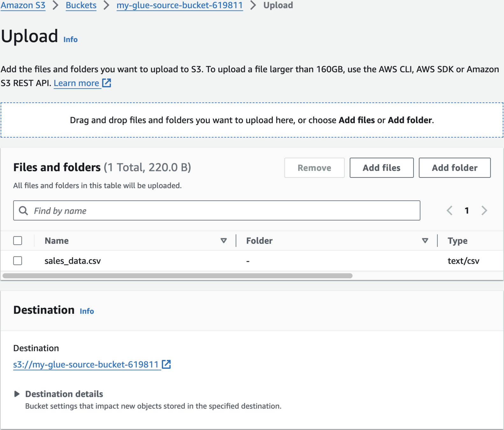Click external link icon beside Learn more
The height and width of the screenshot is (430, 504).
(x=107, y=83)
